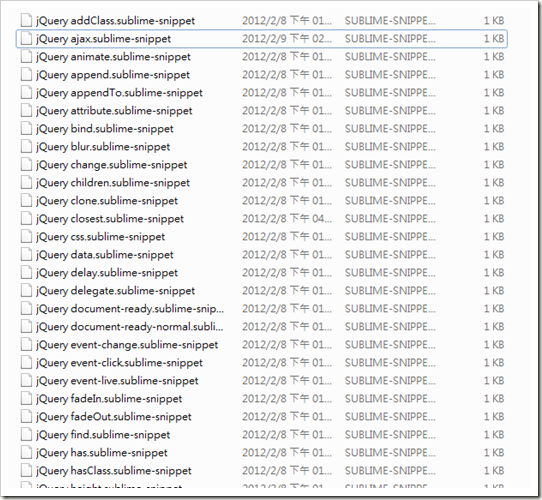Viewport: 542px width, 500px height.
Task: Select the jQuery fadeIn.sublime-snippet file icon
Action: click(27, 398)
